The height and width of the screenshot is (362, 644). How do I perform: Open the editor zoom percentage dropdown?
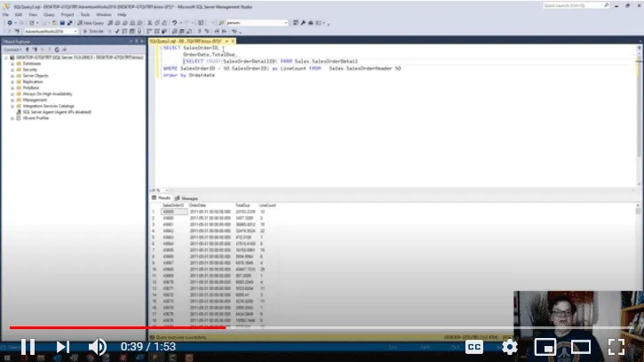[x=166, y=190]
